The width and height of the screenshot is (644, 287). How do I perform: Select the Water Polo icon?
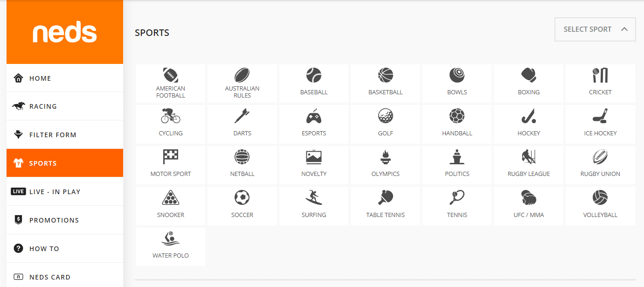tap(171, 238)
